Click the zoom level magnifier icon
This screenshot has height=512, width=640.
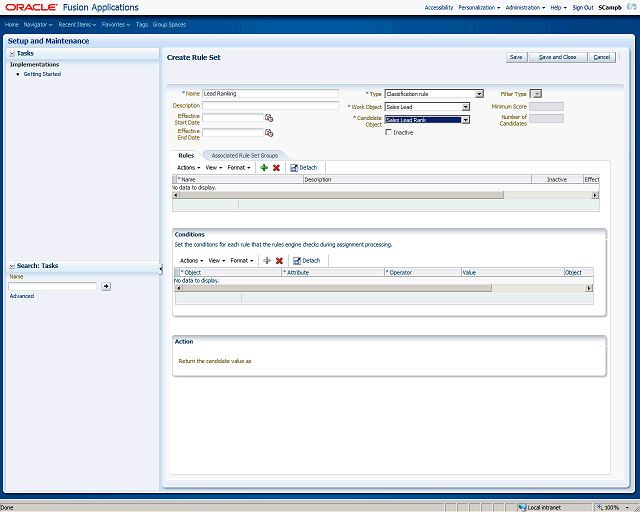[x=600, y=508]
